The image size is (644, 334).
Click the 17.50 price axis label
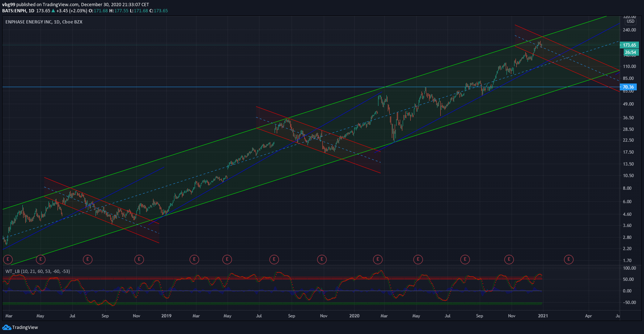[628, 152]
